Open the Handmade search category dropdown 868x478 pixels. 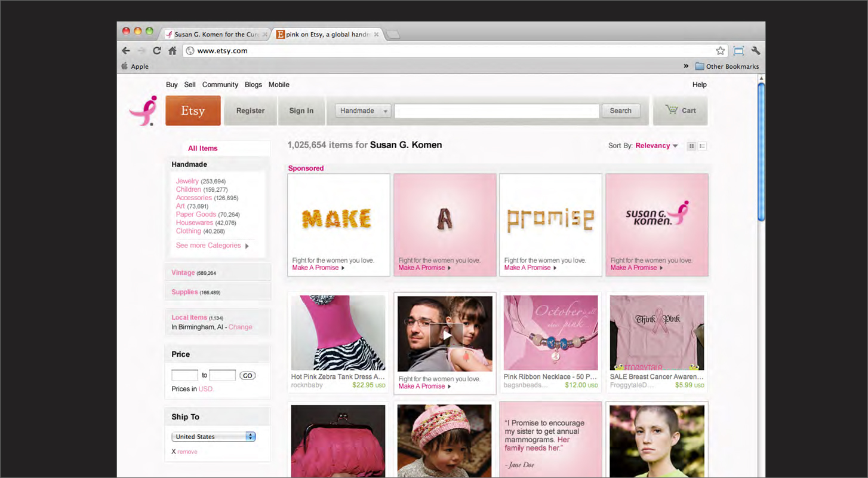click(x=363, y=111)
